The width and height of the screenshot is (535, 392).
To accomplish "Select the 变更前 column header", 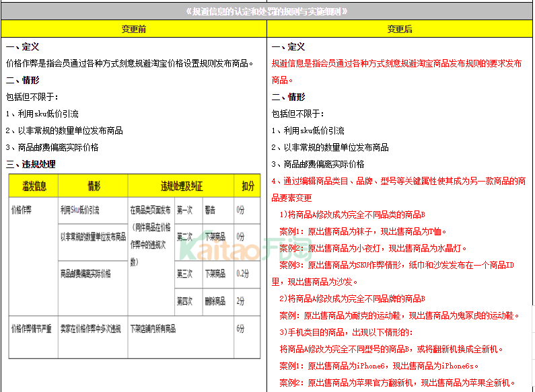I will (x=134, y=29).
